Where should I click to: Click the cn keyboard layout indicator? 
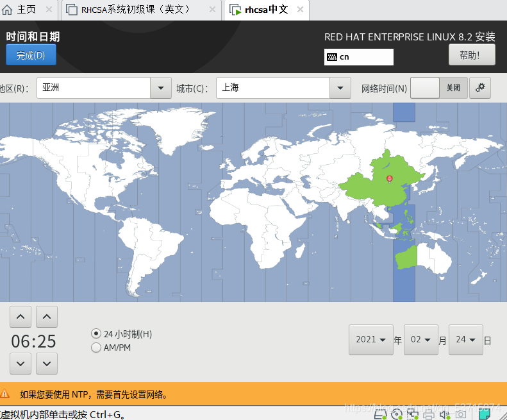[358, 57]
